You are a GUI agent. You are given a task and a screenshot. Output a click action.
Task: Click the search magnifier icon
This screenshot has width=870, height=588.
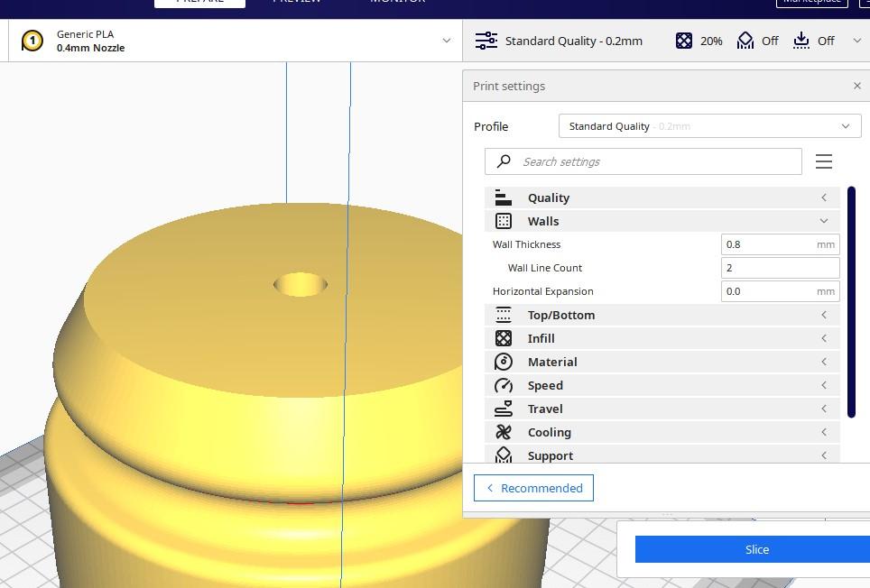coord(504,161)
